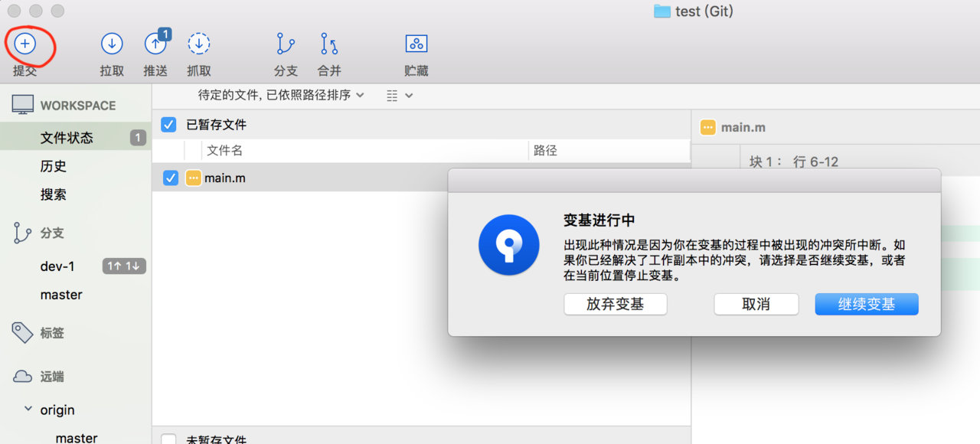Select File Status (文件状态) in sidebar
This screenshot has width=980, height=444.
[67, 138]
